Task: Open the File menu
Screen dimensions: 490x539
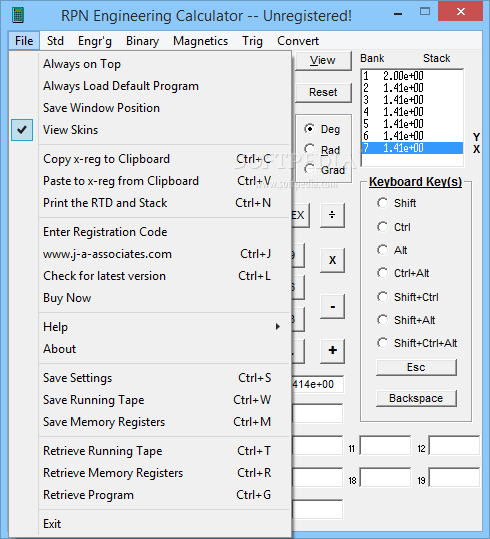Action: [x=24, y=41]
